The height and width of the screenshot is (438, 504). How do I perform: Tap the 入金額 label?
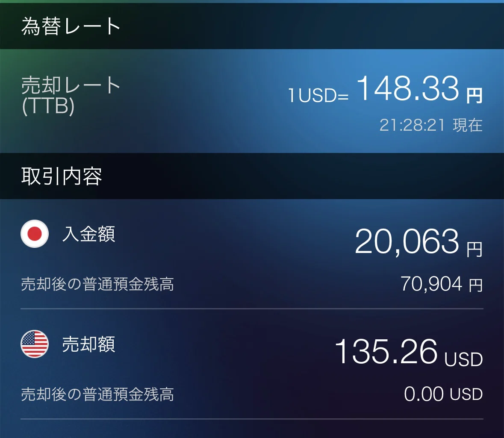coord(88,234)
